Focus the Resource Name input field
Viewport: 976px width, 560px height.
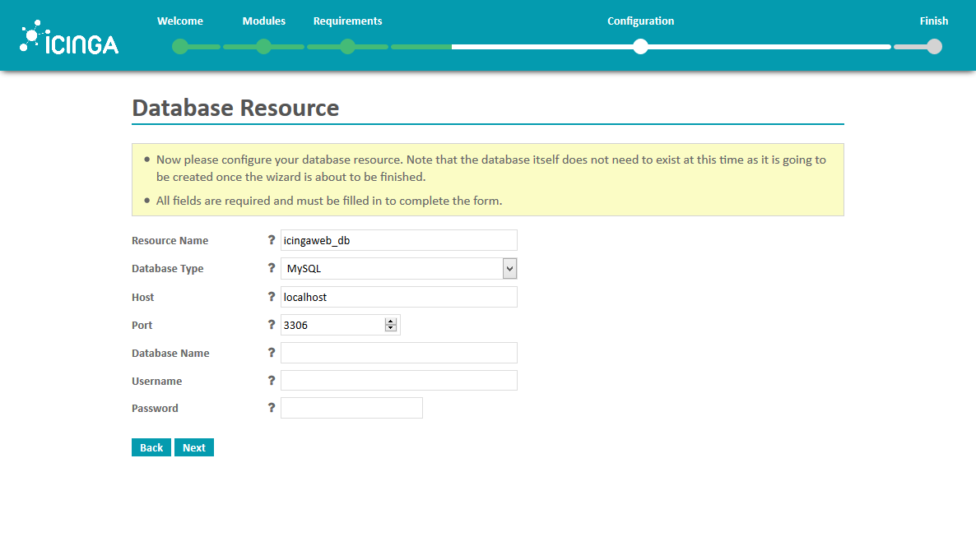399,240
